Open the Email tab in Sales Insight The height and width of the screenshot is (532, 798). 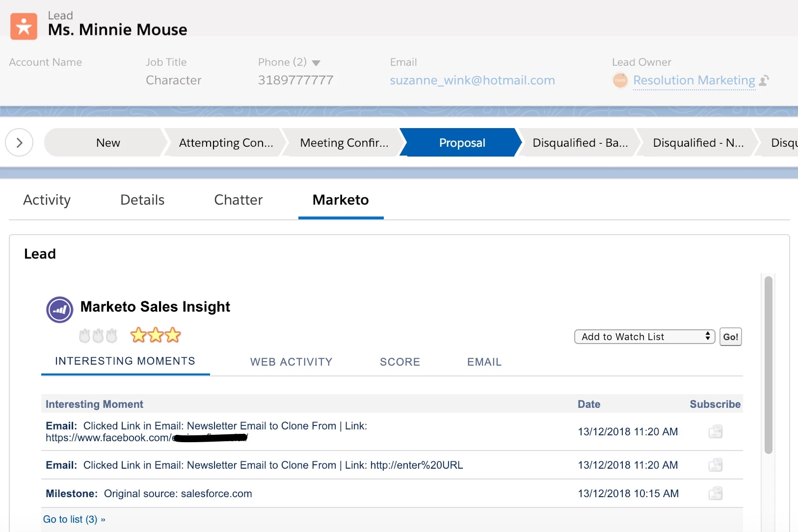(484, 362)
